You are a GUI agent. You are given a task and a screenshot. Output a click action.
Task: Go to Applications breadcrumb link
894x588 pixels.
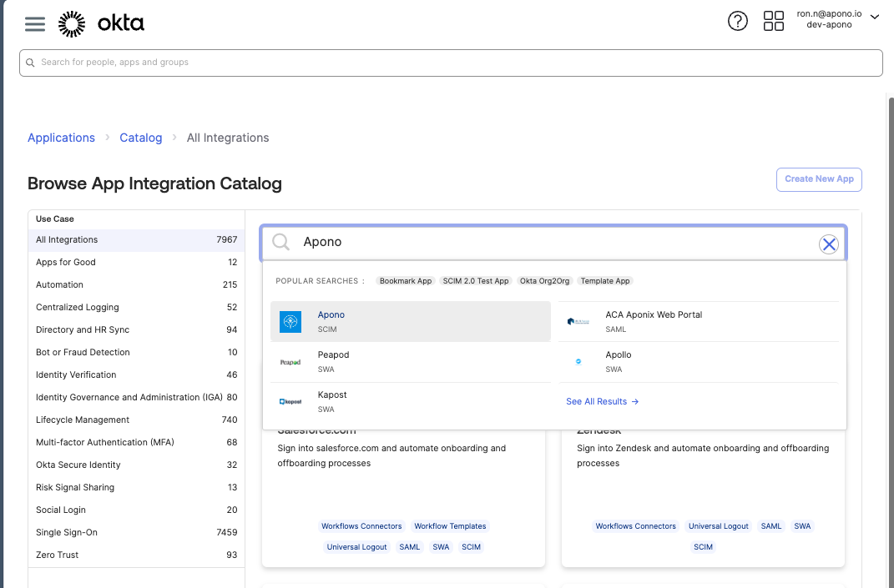[x=61, y=138]
